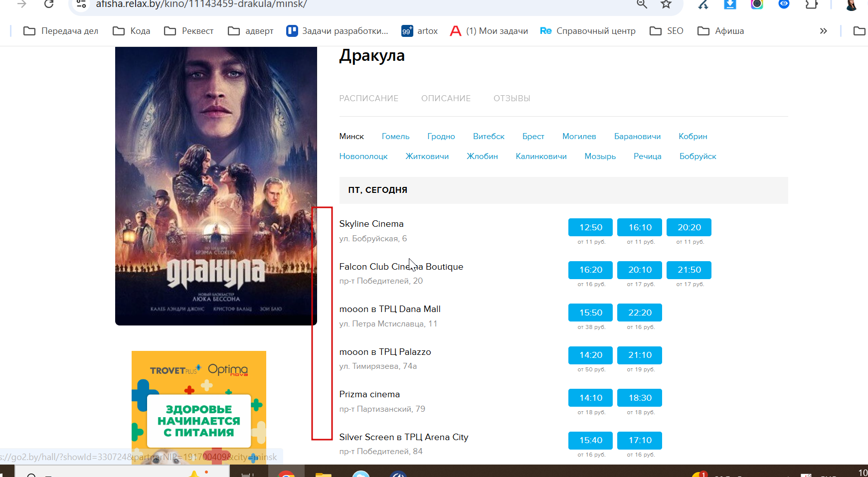Choose Palazzo 14:20 showtime

coord(591,355)
